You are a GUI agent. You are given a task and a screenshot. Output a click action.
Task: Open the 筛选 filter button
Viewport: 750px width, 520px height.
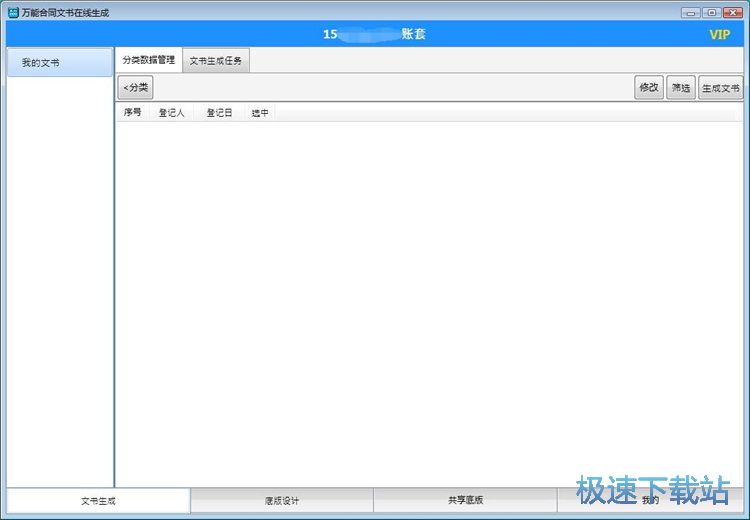[681, 88]
